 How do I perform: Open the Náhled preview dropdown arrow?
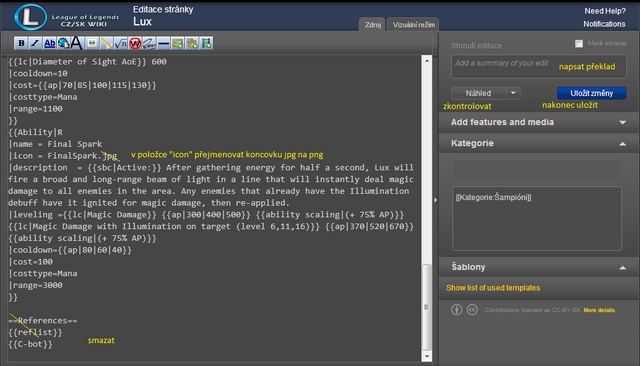(513, 93)
